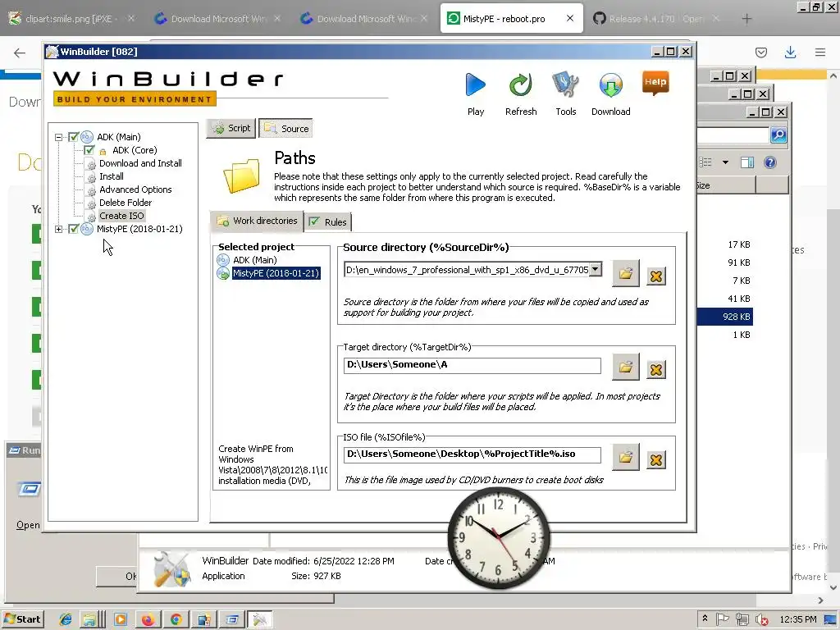The width and height of the screenshot is (840, 630).
Task: Select MistyPE (2018-01-21) in Selected project list
Action: click(276, 273)
